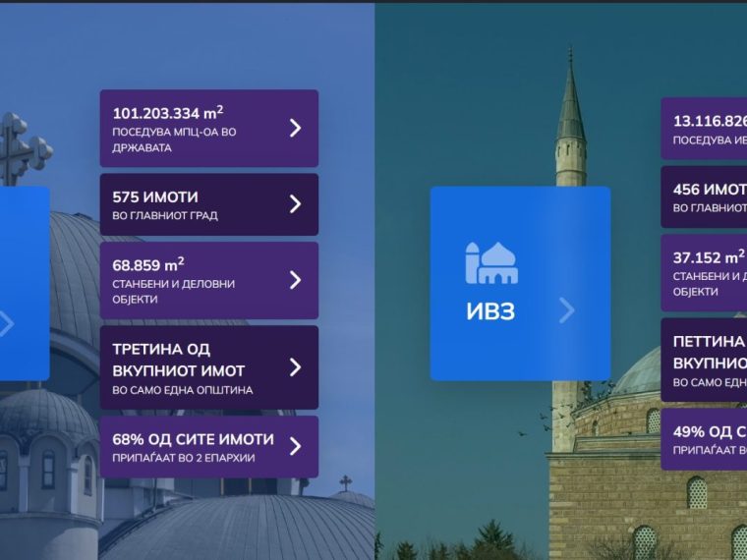Open the 575 ИМОТИ card
The image size is (747, 560).
(x=209, y=204)
